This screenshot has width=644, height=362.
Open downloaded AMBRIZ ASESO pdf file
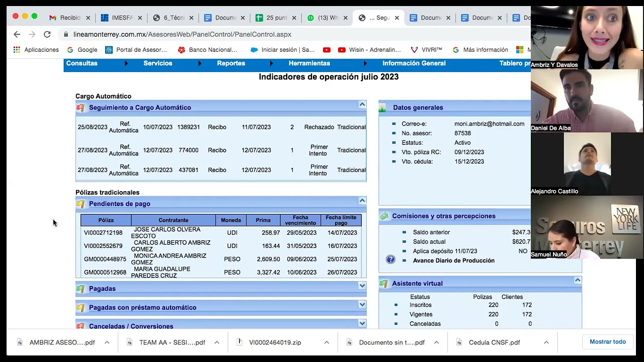(61, 342)
